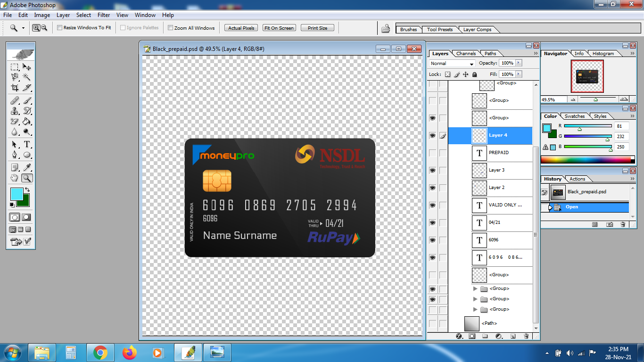Click the color spectrum ramp in Color panel

[x=588, y=160]
